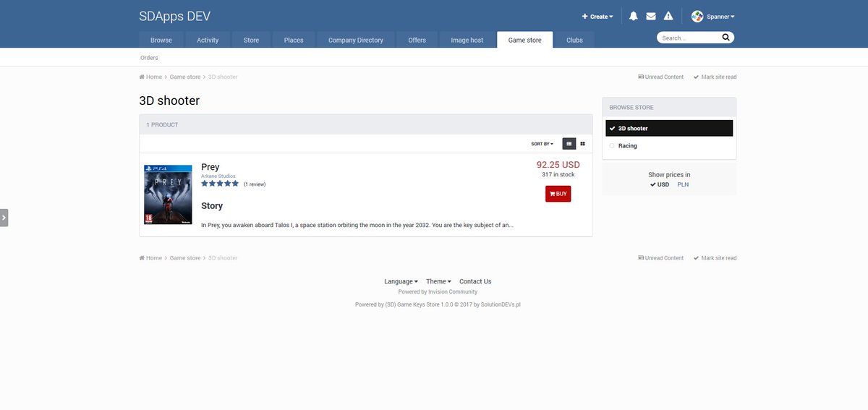
Task: Click Powered by Invision Community link
Action: [x=438, y=291]
